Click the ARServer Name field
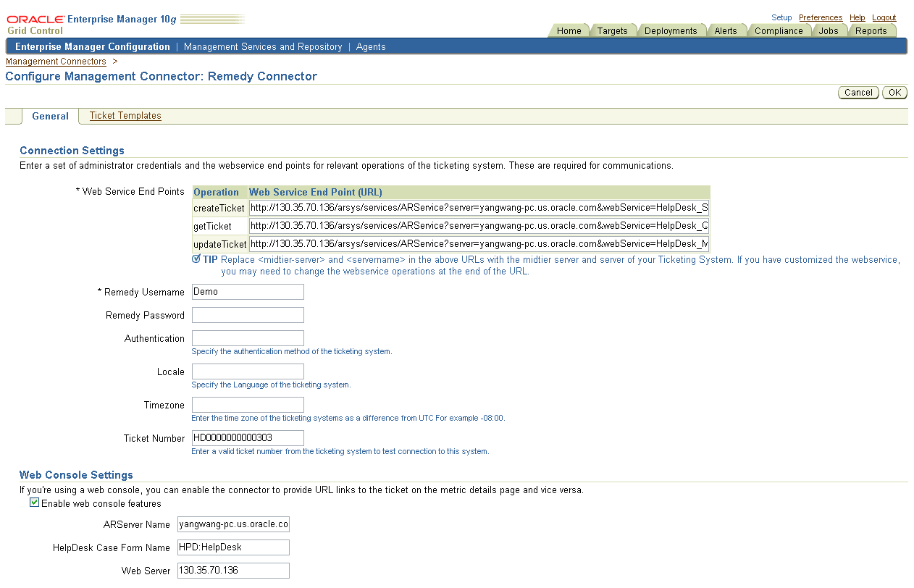 tap(233, 524)
